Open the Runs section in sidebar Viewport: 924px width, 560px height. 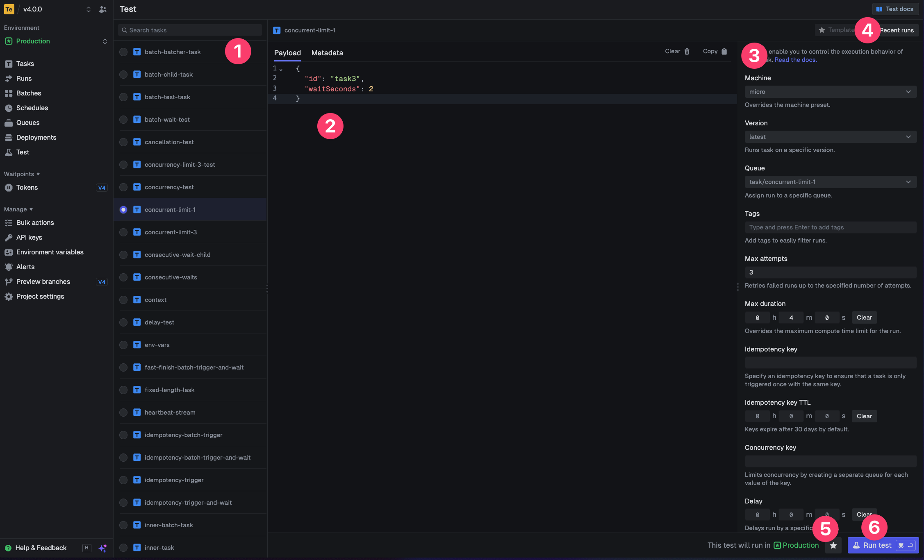pos(24,78)
